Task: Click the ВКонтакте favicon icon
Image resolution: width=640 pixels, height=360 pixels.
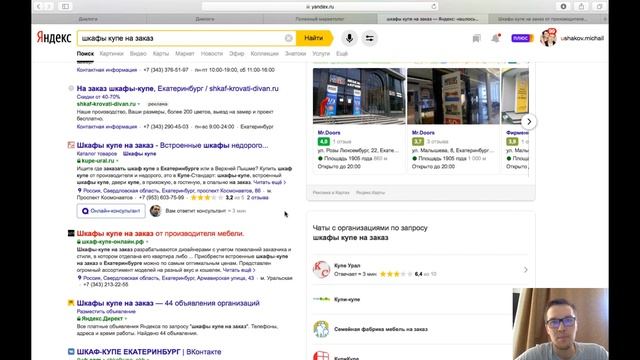Action: coord(71,351)
